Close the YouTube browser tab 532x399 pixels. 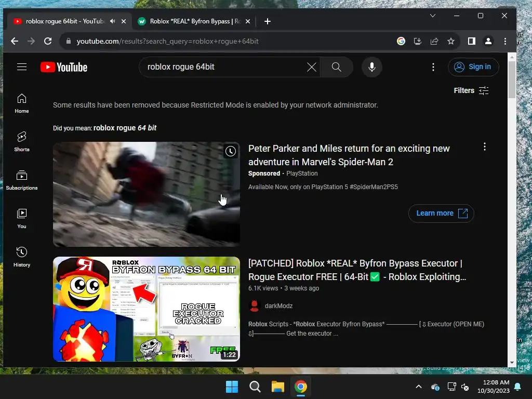coord(124,21)
